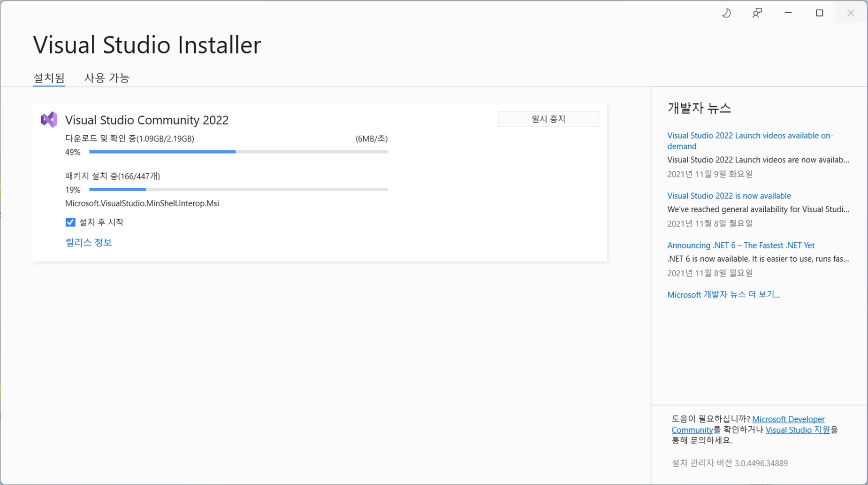Click the 다운로드 및 확인 중 status text
Screen dimensions: 868x485
(x=129, y=139)
